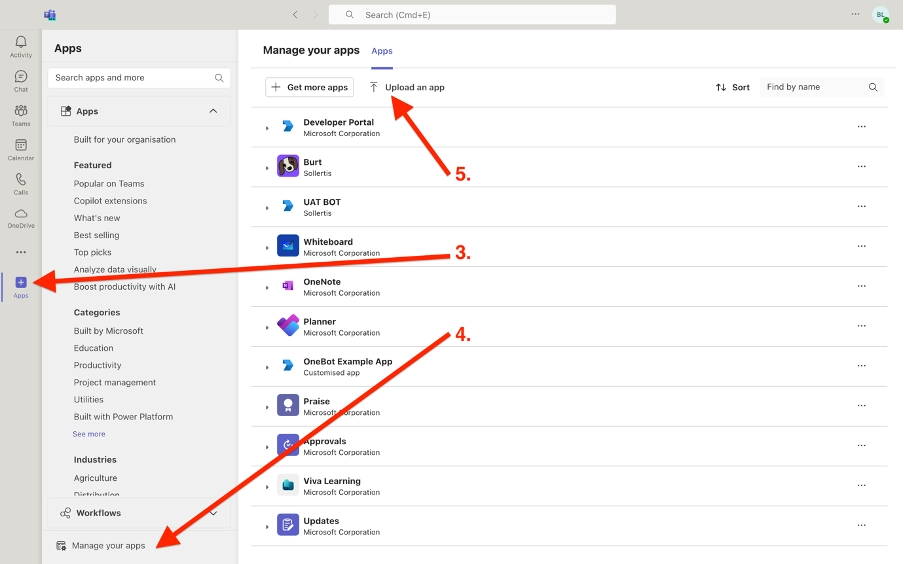Open the Apps plus icon in sidebar
Image resolution: width=904 pixels, height=564 pixels.
pyautogui.click(x=21, y=282)
